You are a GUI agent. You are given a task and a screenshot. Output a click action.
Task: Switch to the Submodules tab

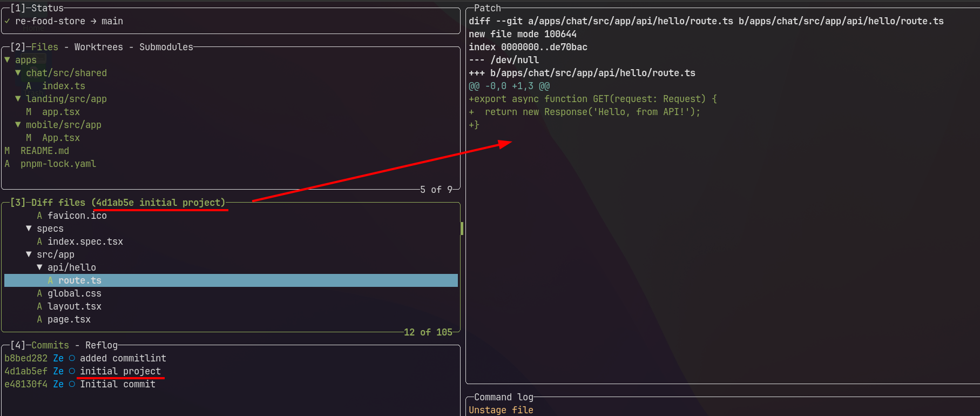tap(166, 47)
